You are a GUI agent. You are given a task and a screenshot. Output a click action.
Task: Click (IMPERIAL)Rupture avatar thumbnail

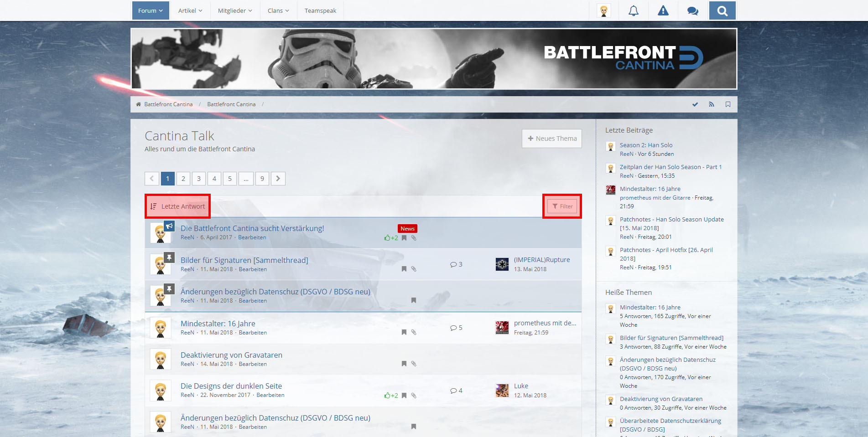pyautogui.click(x=502, y=264)
